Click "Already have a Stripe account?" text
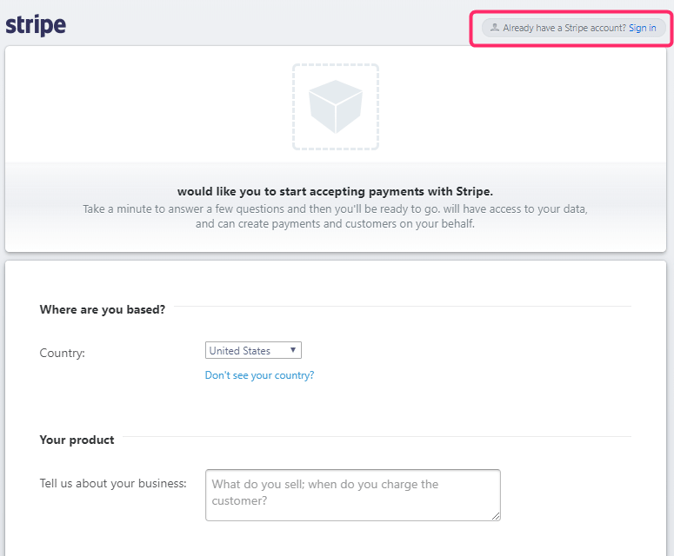Image resolution: width=674 pixels, height=556 pixels. tap(564, 28)
